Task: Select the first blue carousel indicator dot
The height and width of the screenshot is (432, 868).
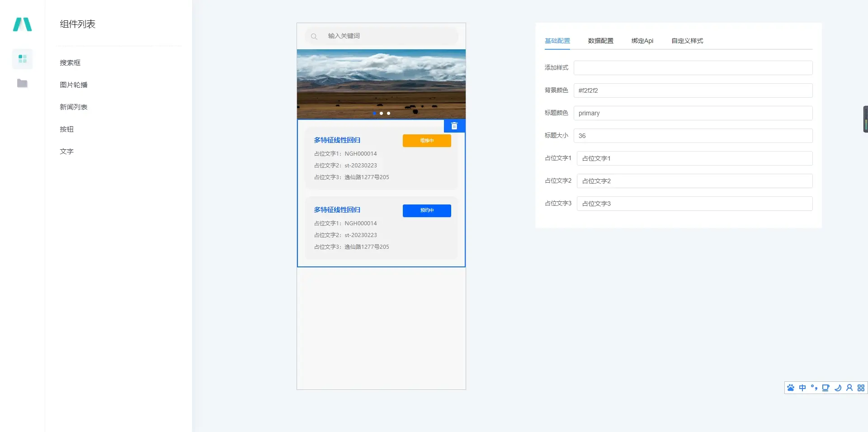Action: click(374, 114)
